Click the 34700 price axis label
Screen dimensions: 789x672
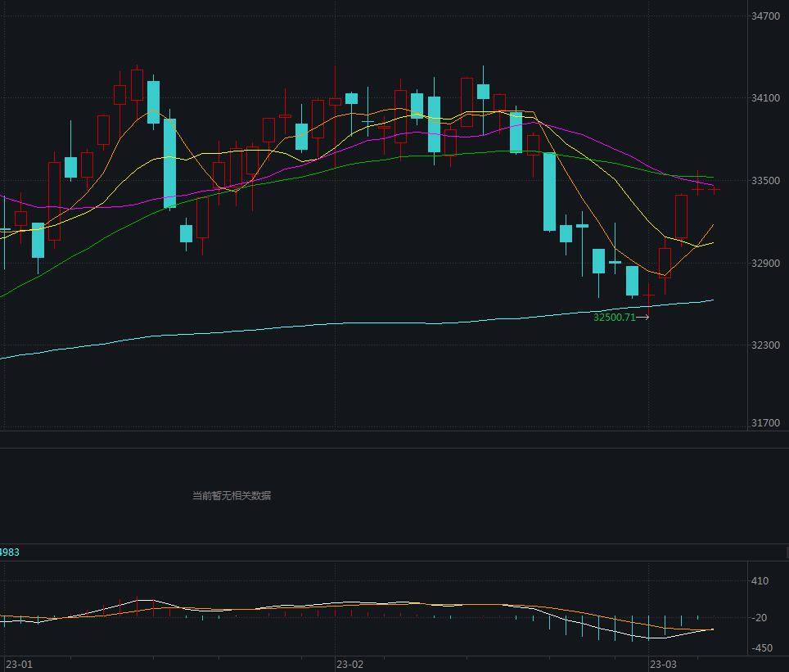(765, 16)
